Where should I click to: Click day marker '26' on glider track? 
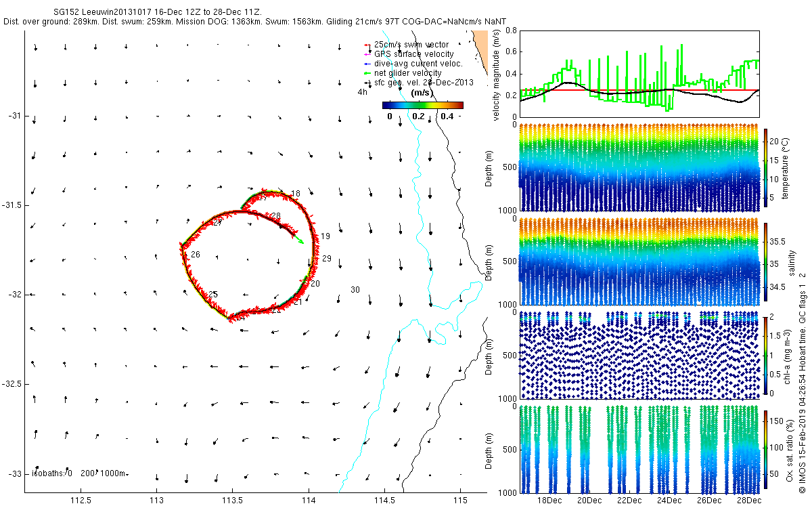point(196,255)
